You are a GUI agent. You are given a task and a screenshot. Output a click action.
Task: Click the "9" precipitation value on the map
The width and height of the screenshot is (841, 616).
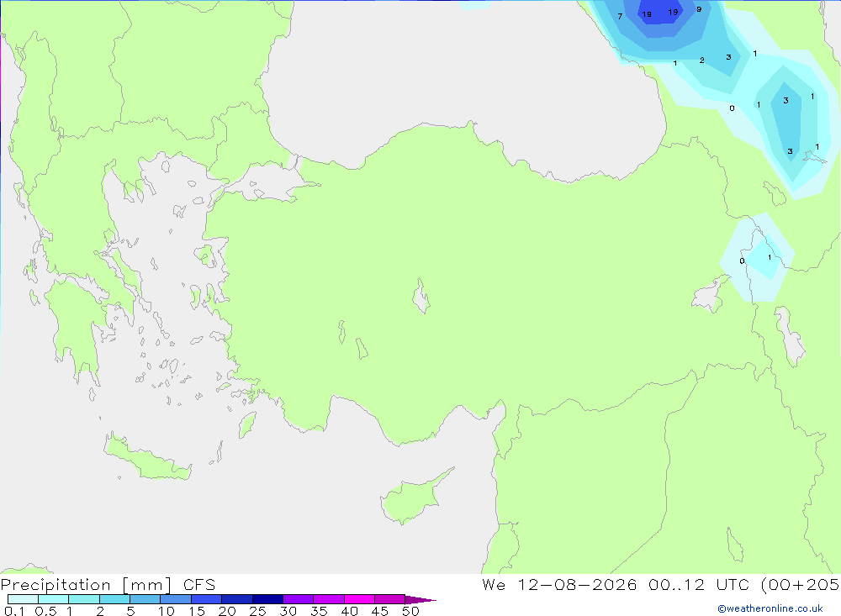[699, 9]
